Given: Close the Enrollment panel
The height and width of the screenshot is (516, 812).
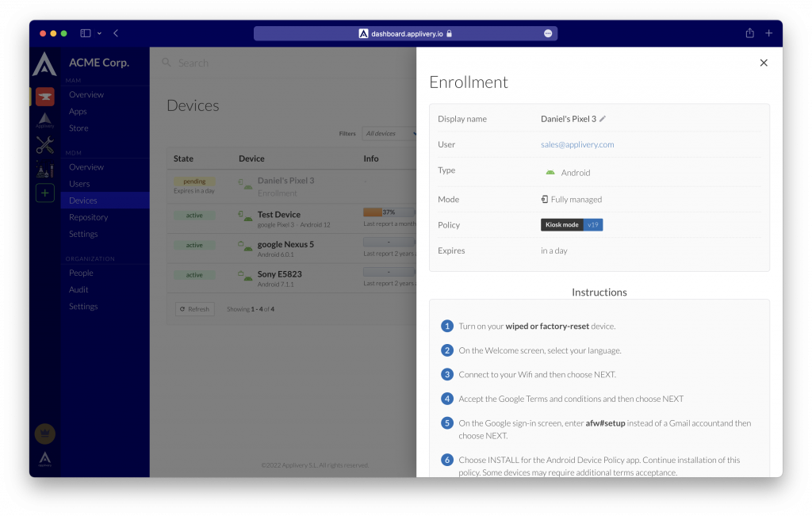Looking at the screenshot, I should [x=764, y=63].
